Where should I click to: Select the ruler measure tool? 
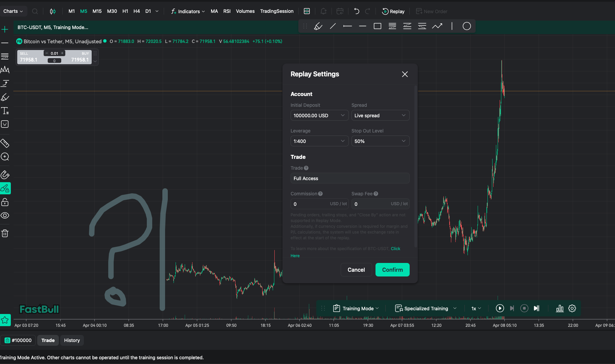pyautogui.click(x=5, y=143)
